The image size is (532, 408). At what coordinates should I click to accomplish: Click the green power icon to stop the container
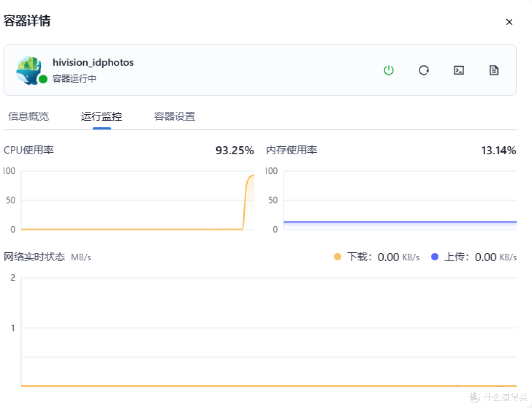[389, 70]
